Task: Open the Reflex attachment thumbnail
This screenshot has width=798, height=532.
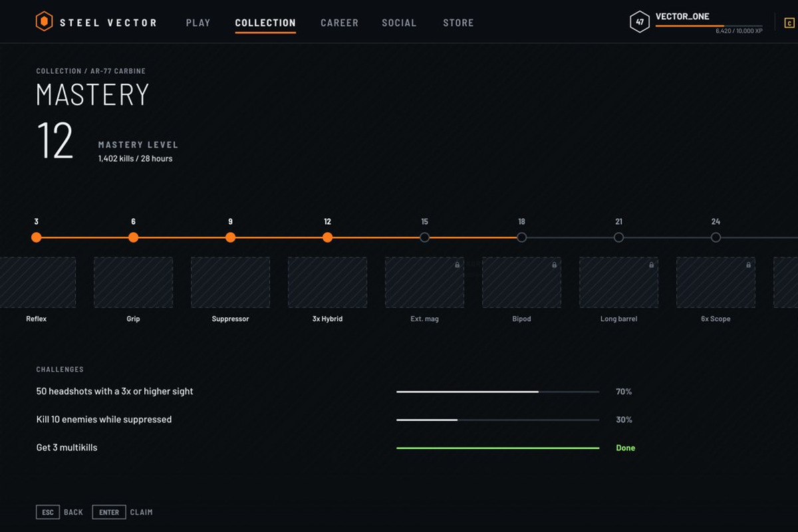Action: (x=38, y=283)
